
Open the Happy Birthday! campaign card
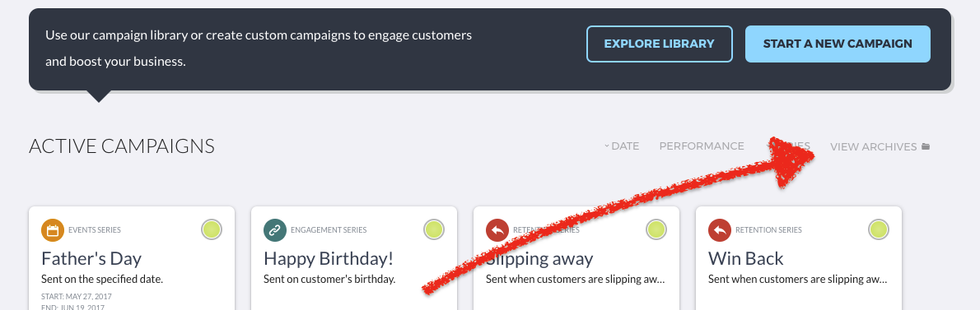354,258
